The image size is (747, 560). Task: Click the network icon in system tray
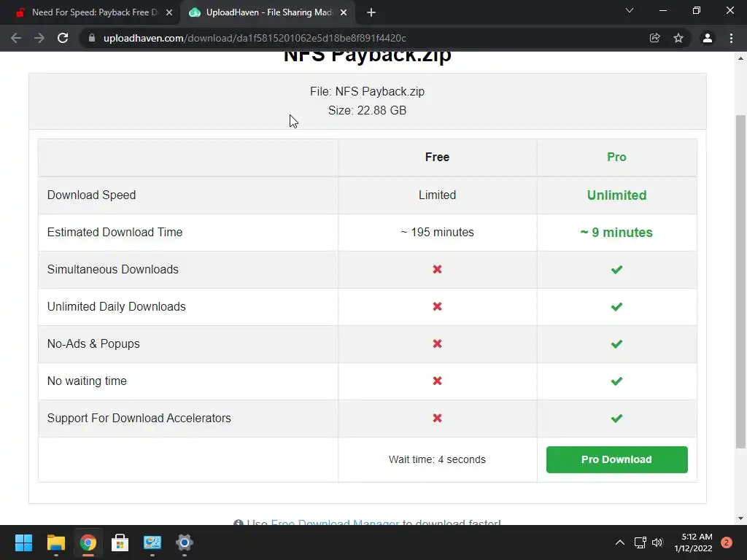[x=640, y=542]
